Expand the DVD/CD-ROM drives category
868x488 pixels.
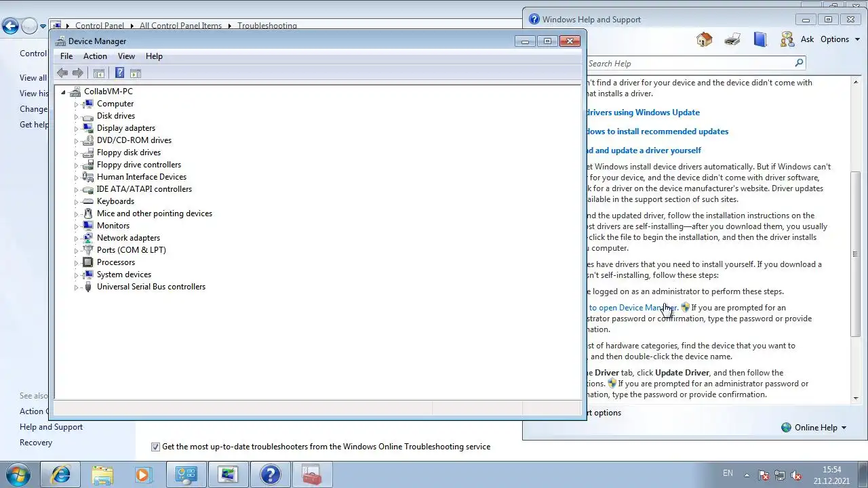pos(76,140)
